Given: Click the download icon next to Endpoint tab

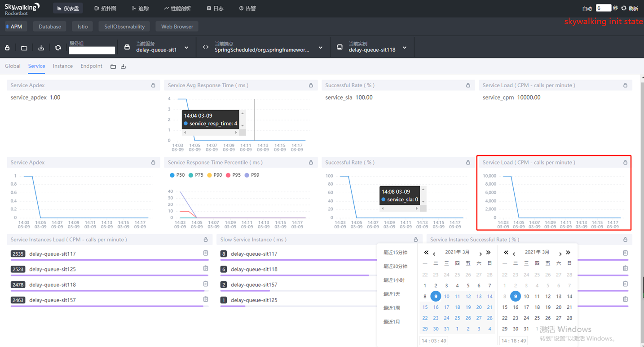Looking at the screenshot, I should [x=123, y=67].
